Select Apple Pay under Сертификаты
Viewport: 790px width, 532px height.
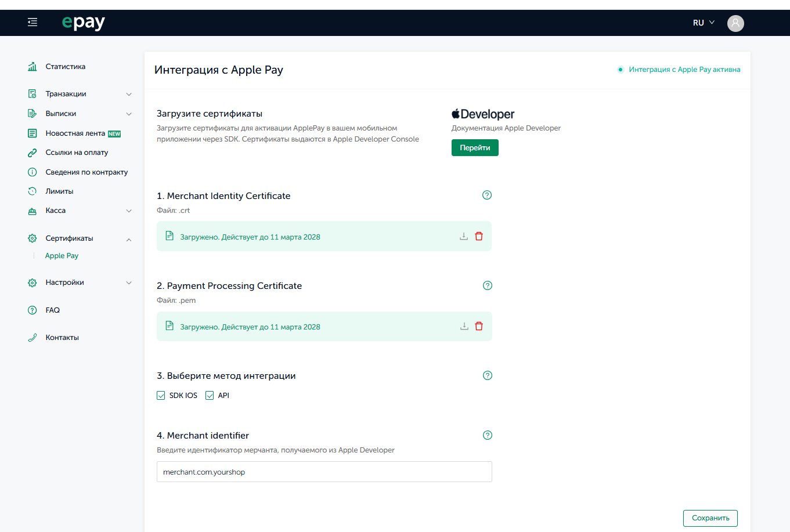[x=62, y=256]
